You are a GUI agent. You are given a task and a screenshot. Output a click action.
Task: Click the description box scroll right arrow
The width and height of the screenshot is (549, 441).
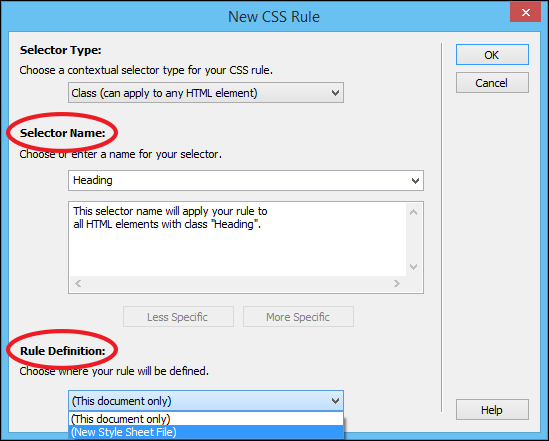click(397, 283)
